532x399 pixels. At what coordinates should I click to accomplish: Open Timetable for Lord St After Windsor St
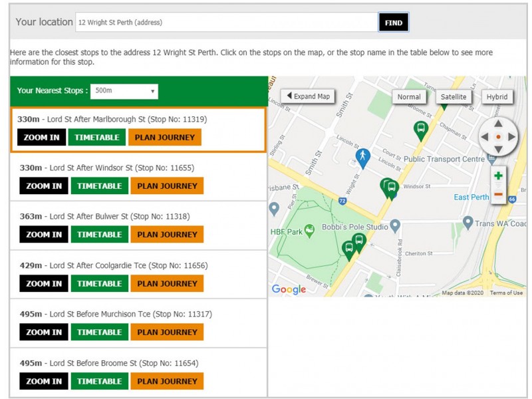click(x=99, y=186)
